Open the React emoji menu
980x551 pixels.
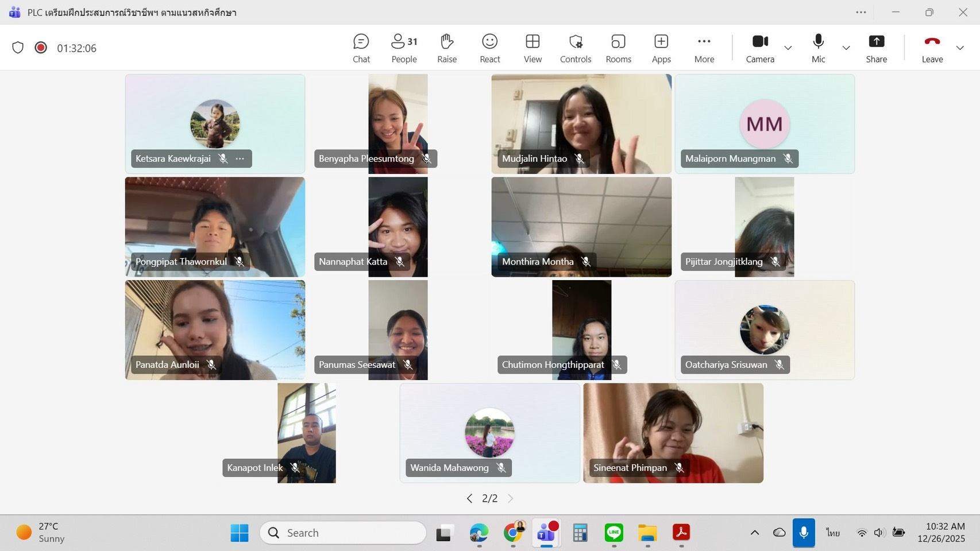click(x=489, y=48)
